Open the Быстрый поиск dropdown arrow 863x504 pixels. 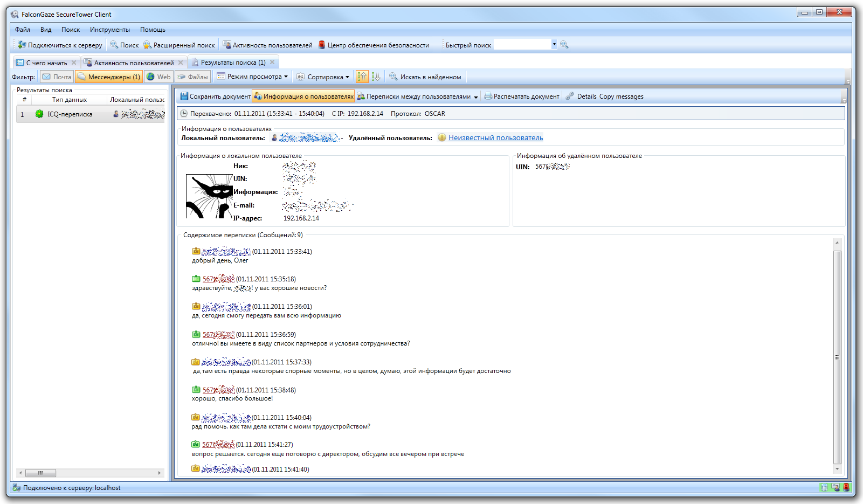554,44
